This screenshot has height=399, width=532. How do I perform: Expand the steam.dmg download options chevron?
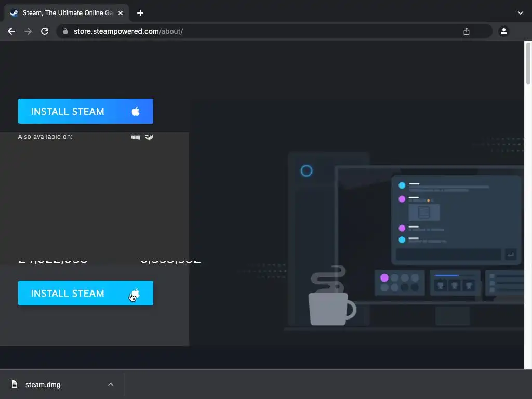(x=111, y=385)
